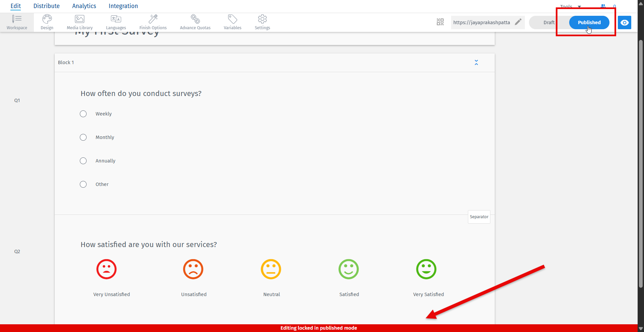Screen dimensions: 644x332
Task: Open the Tools dropdown
Action: click(569, 6)
